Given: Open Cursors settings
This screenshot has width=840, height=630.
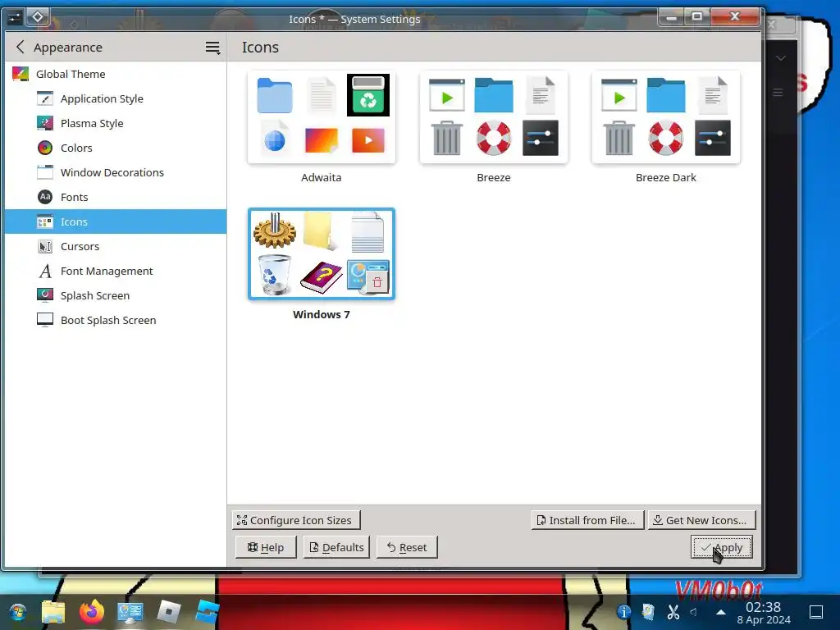Looking at the screenshot, I should (116, 246).
